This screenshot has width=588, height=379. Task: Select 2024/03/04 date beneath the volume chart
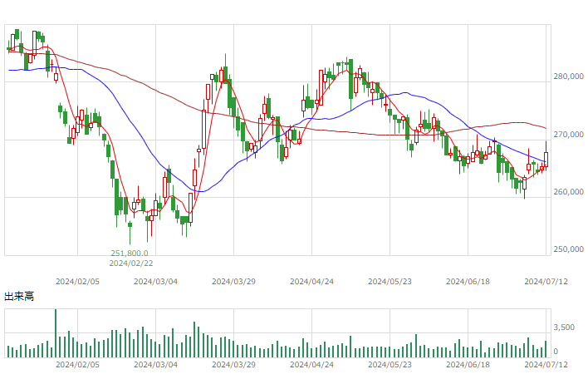point(155,365)
